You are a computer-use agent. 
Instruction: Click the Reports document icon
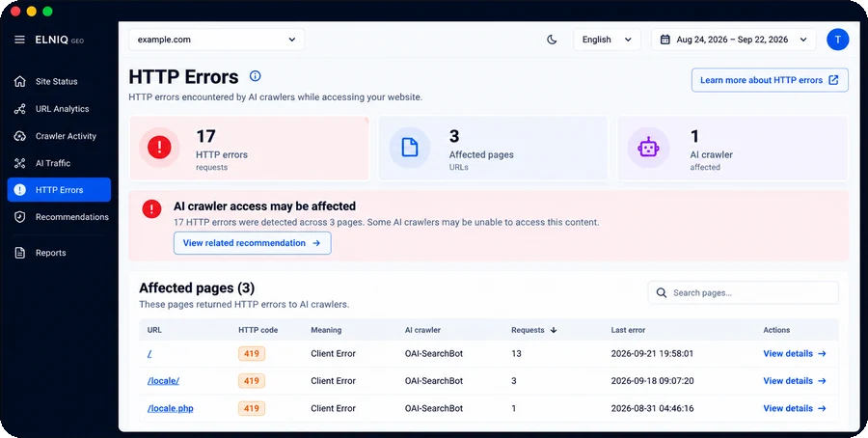pos(20,253)
